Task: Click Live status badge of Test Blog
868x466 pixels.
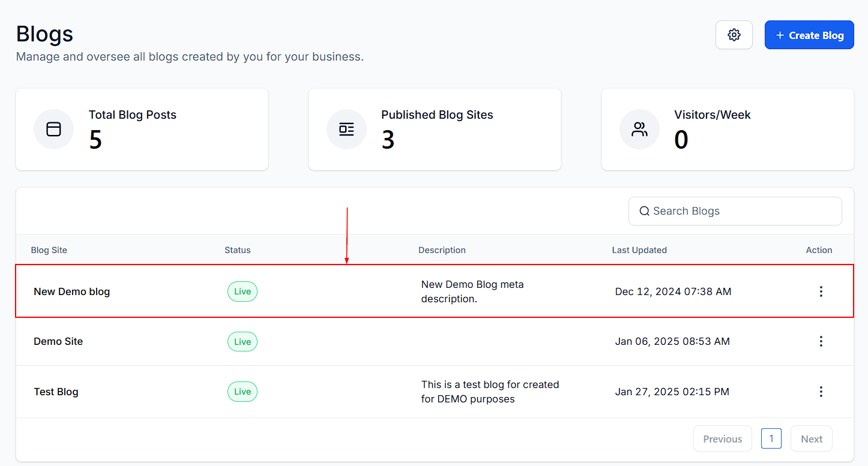Action: pyautogui.click(x=243, y=392)
